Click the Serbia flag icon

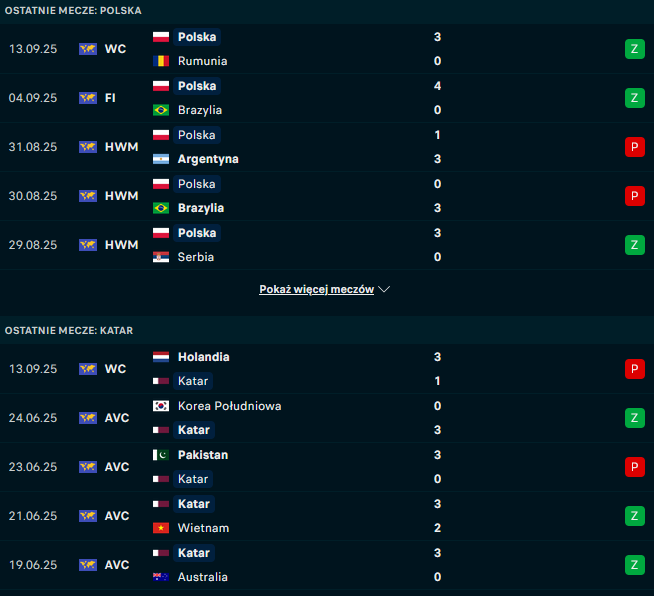point(161,257)
